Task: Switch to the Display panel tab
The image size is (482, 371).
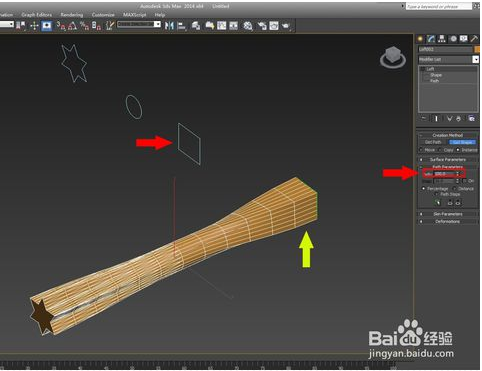Action: coord(464,39)
